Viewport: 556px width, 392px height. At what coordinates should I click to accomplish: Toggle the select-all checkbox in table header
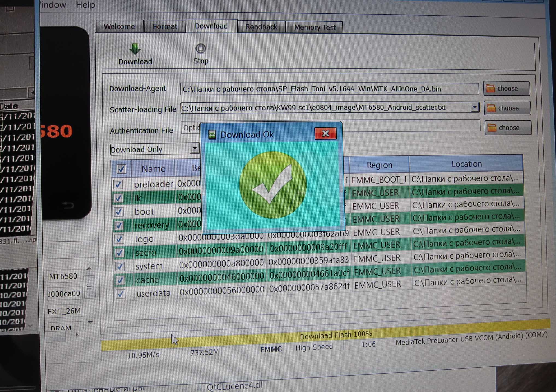[121, 169]
